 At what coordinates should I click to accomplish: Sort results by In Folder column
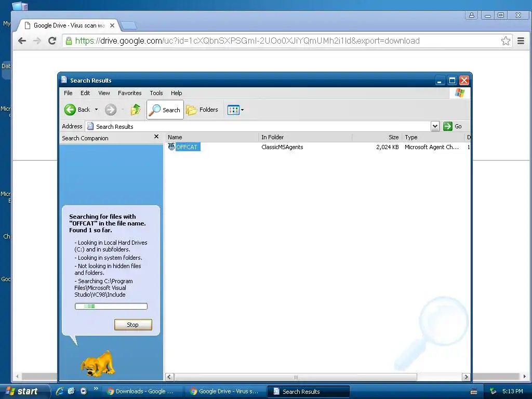click(305, 137)
